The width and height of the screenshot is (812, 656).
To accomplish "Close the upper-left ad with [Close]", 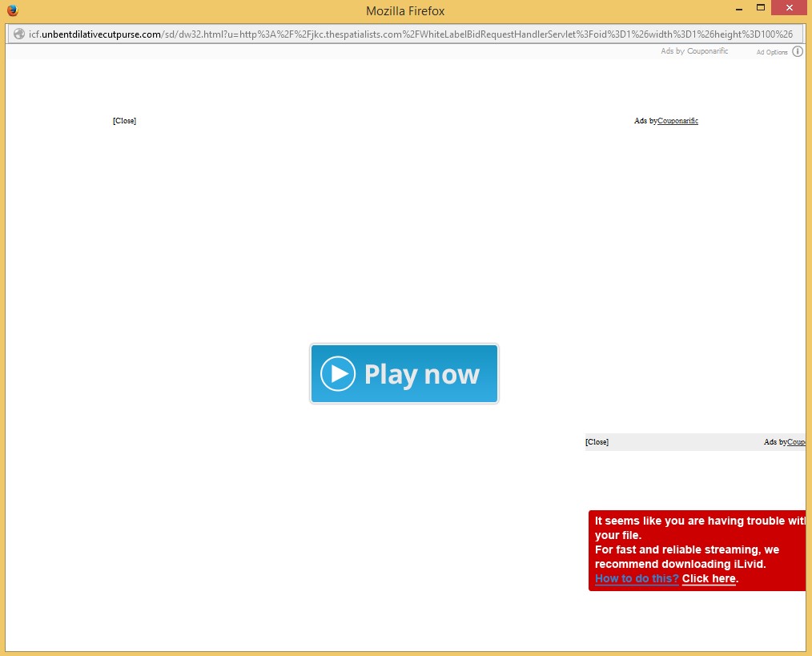I will click(x=124, y=121).
